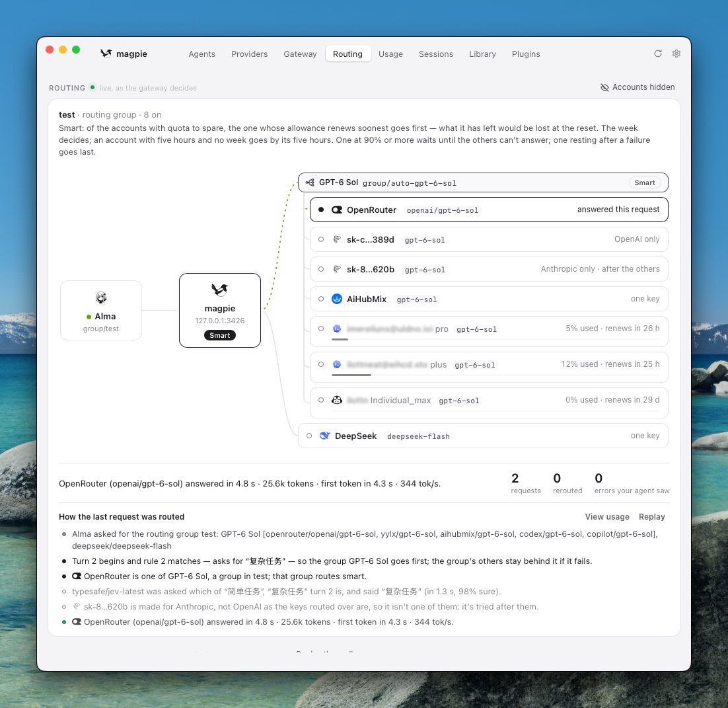Switch to the Agents tab
728x708 pixels.
(202, 54)
